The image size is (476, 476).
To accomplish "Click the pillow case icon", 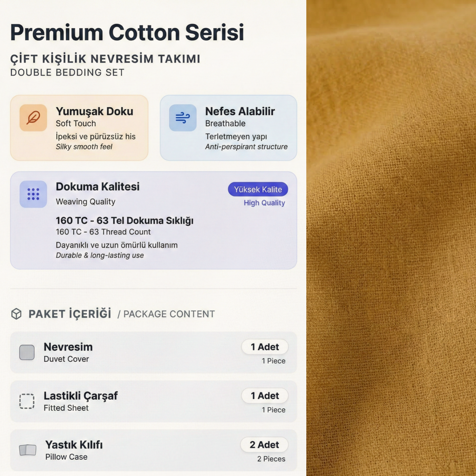I will tap(28, 450).
